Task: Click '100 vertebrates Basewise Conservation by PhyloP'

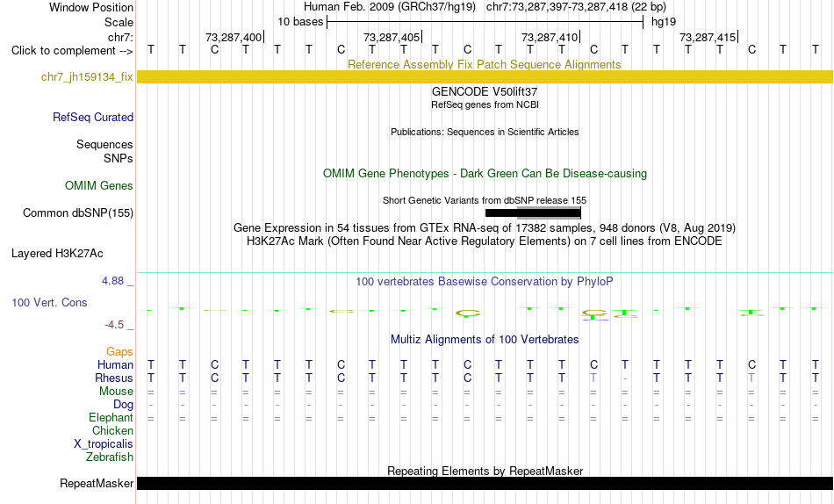Action: 485,282
